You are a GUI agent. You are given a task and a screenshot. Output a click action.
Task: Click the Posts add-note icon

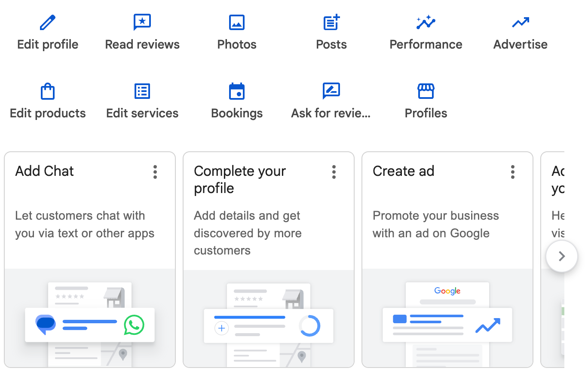331,22
